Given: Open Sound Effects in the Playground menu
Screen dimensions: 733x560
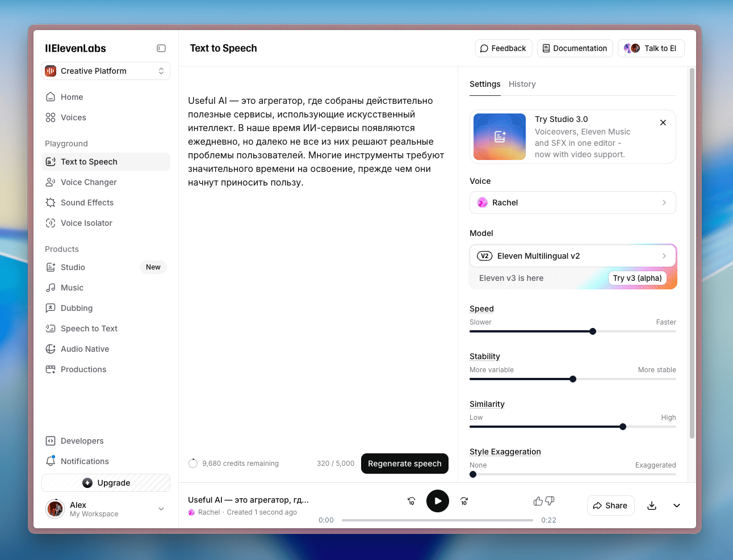Looking at the screenshot, I should pos(87,203).
